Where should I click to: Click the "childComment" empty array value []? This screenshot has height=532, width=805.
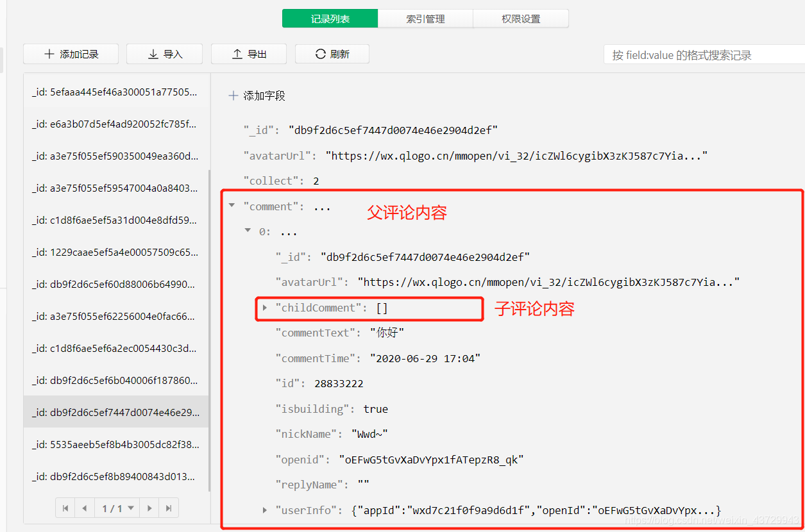click(x=382, y=308)
